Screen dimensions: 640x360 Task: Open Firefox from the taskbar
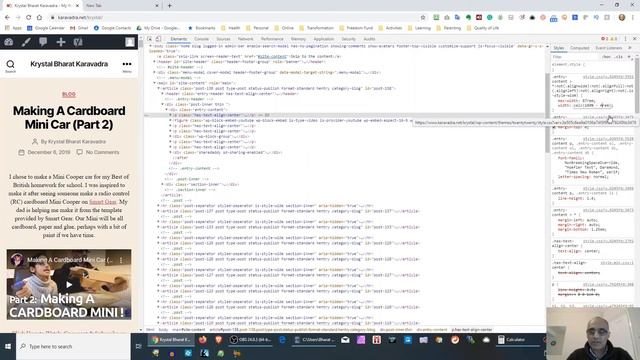pyautogui.click(x=203, y=339)
